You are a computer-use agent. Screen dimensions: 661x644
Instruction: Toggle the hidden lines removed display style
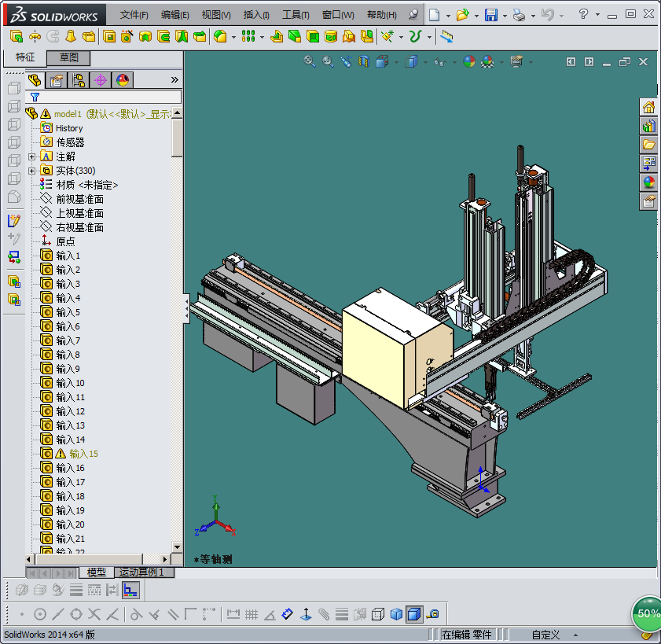(378, 614)
